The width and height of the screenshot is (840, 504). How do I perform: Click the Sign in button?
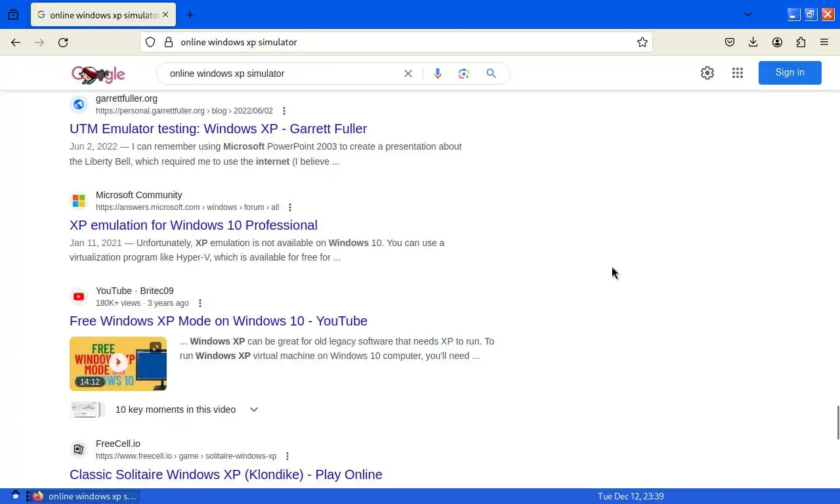click(x=790, y=73)
